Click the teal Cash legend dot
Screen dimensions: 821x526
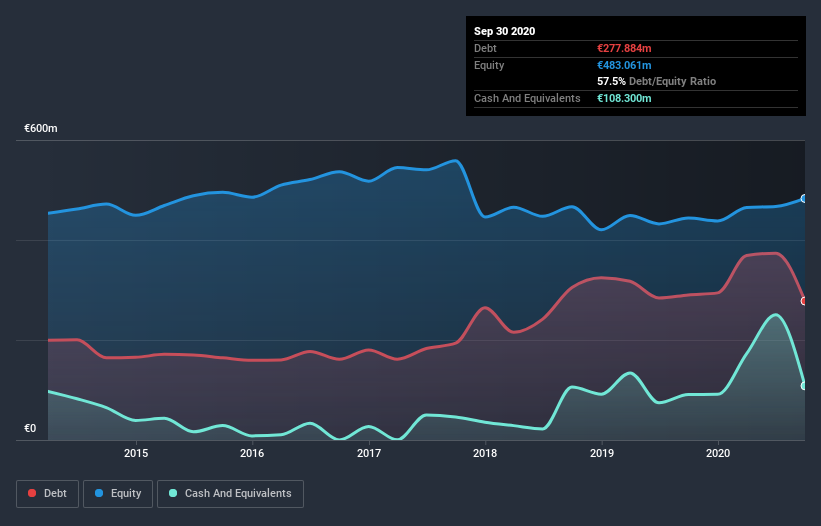pyautogui.click(x=173, y=493)
